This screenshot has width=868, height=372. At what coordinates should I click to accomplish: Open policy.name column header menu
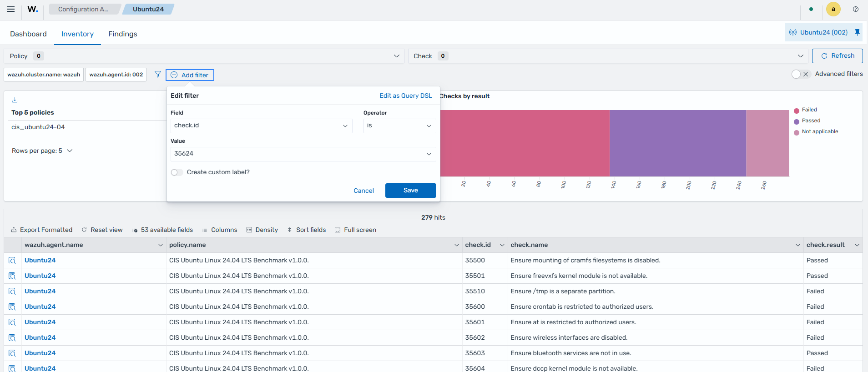[x=456, y=245]
